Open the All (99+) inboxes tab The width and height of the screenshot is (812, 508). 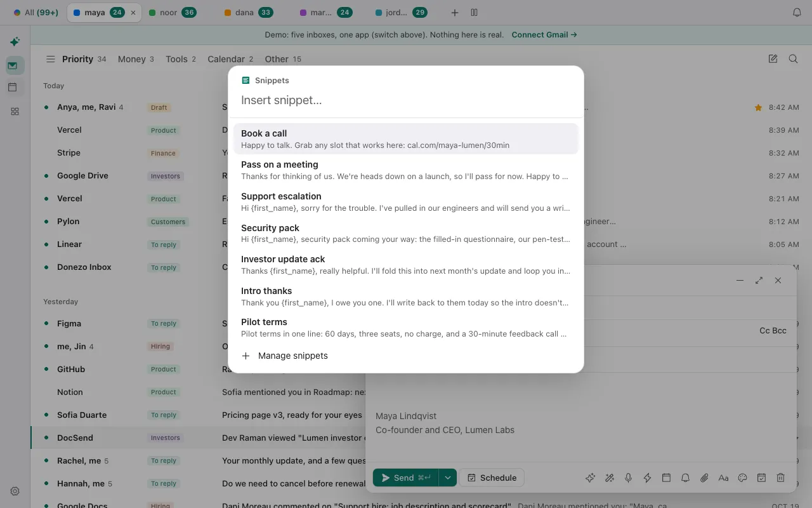tap(36, 13)
